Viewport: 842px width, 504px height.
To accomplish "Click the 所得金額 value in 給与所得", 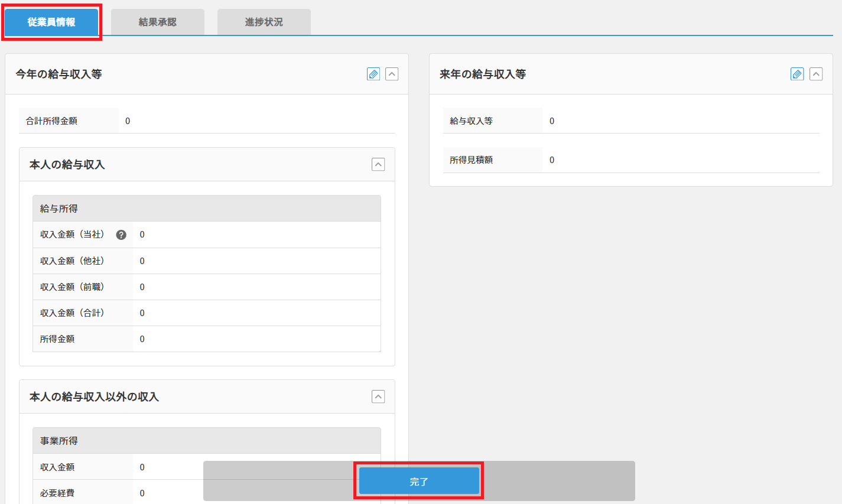I will (142, 339).
